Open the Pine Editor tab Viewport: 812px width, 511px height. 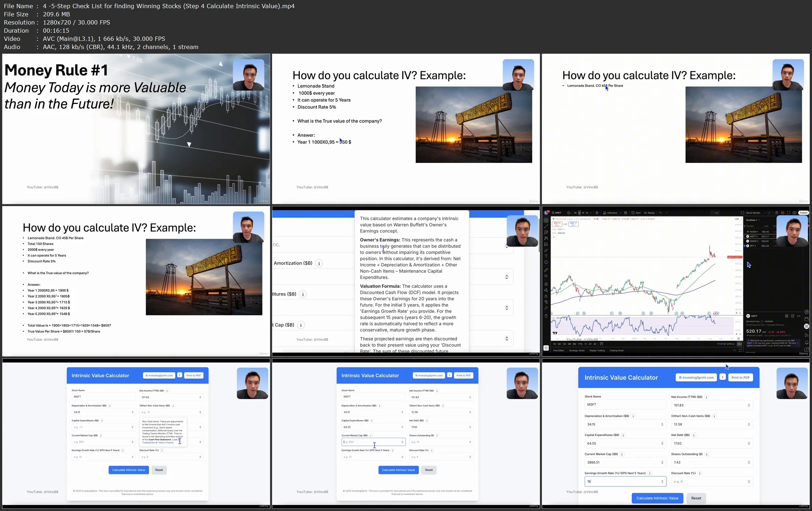(x=558, y=350)
